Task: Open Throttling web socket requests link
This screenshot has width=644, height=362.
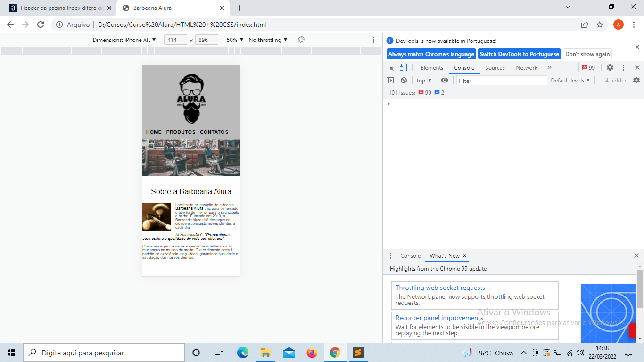Action: [x=440, y=288]
